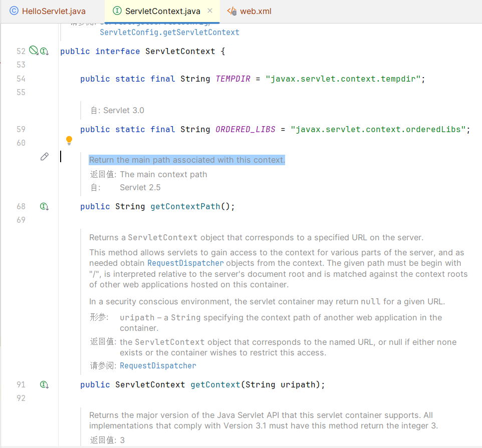The image size is (482, 448).
Task: Close the ServletContext.java tab
Action: (x=210, y=11)
